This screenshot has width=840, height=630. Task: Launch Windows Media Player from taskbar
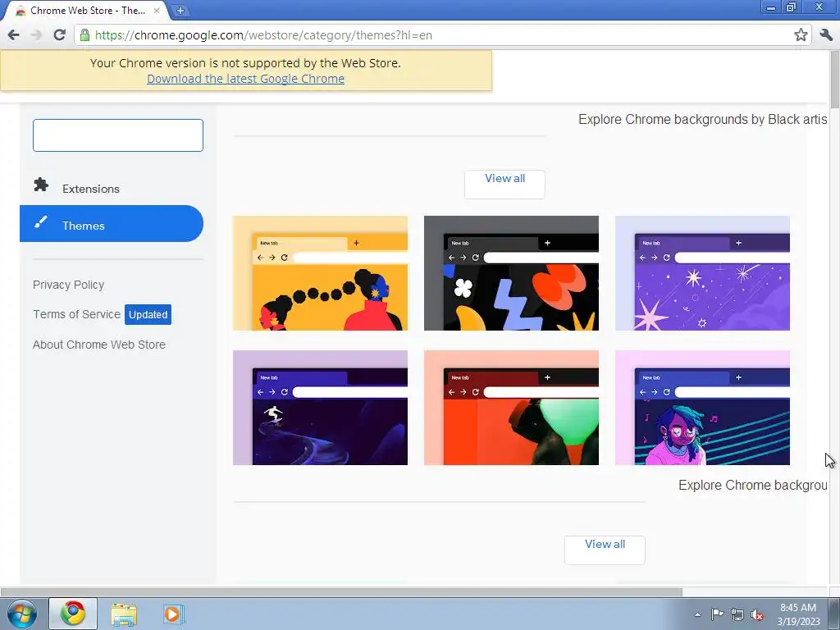point(174,614)
